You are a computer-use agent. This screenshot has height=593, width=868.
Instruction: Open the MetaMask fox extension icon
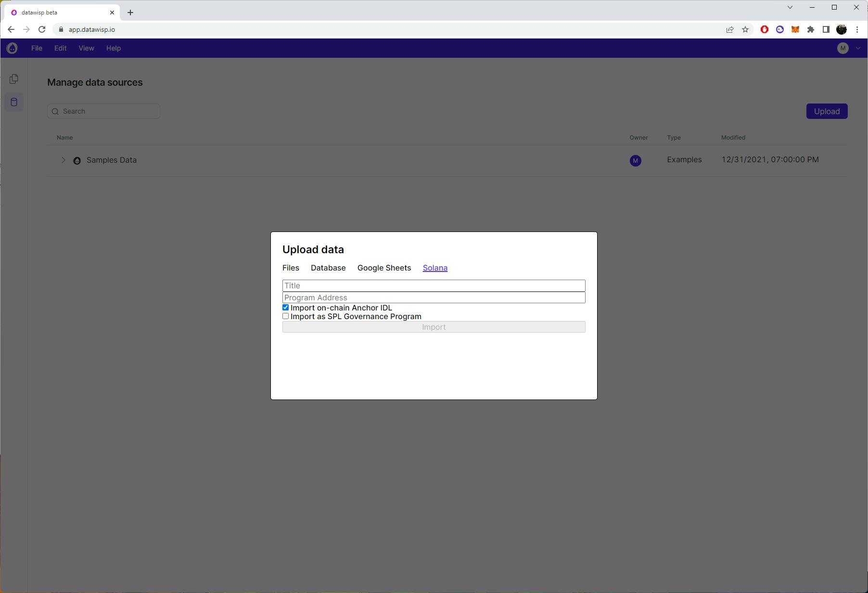[795, 29]
